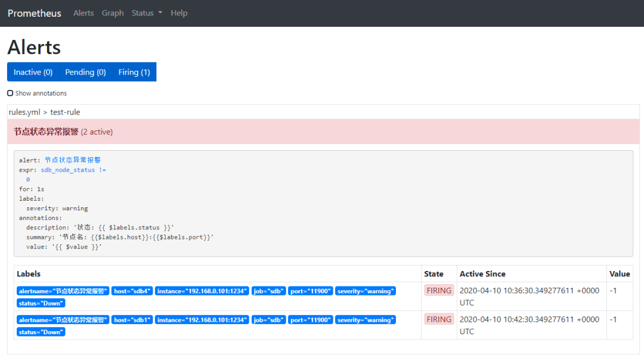Select the first row's instance label badge
This screenshot has height=358, width=644.
click(202, 291)
